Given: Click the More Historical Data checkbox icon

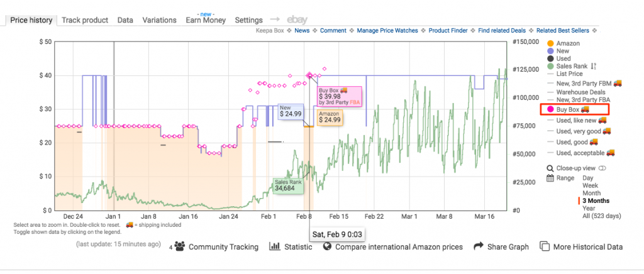Looking at the screenshot, I should (545, 246).
